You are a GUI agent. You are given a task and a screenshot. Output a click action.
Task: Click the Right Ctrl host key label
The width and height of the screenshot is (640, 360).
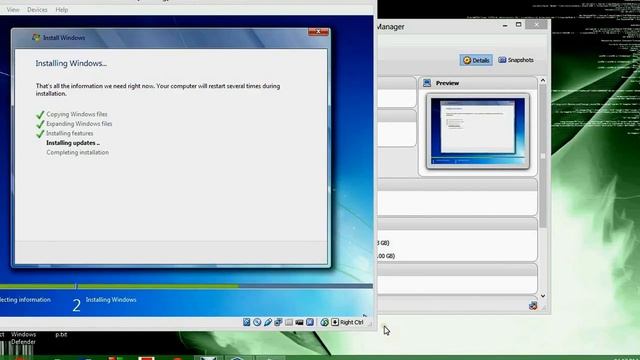pyautogui.click(x=351, y=322)
